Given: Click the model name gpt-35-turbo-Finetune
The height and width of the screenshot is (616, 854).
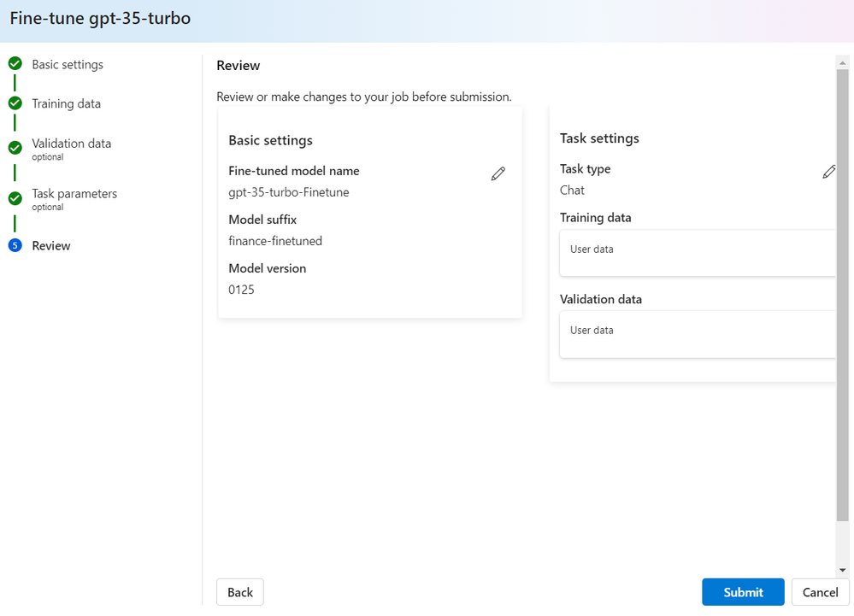Looking at the screenshot, I should (x=289, y=192).
